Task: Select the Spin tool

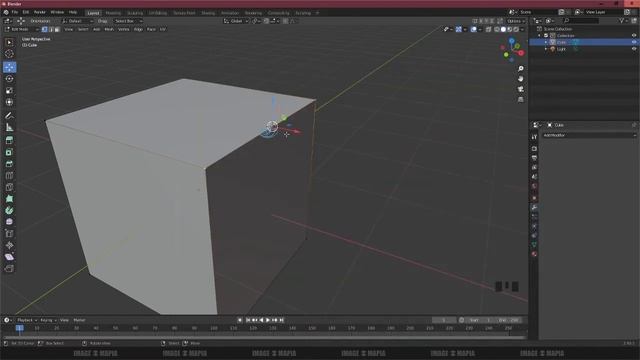Action: [9, 211]
